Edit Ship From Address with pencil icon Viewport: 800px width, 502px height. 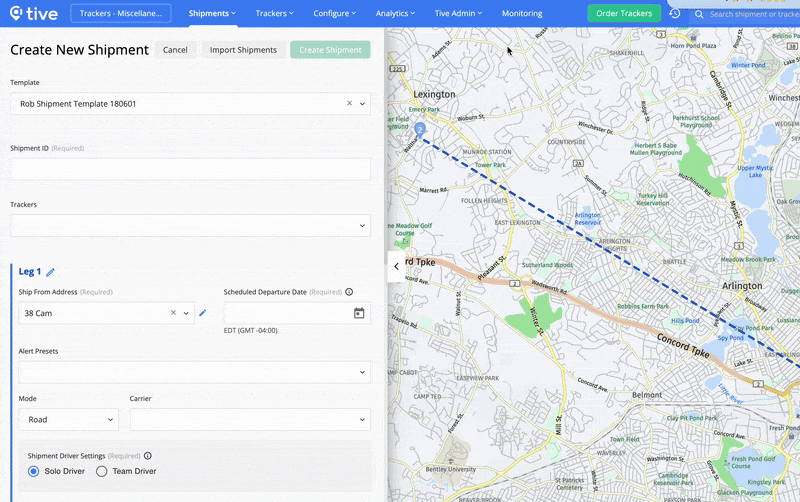point(203,313)
